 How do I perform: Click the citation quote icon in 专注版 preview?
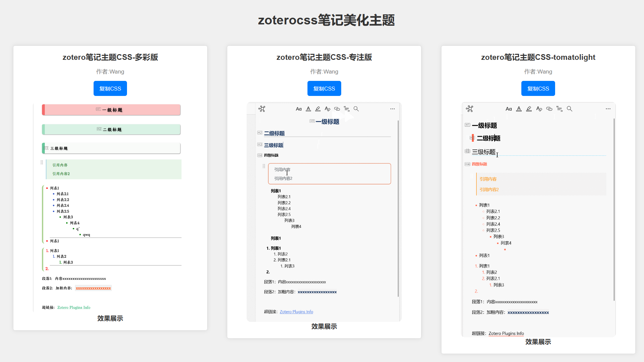pyautogui.click(x=347, y=109)
